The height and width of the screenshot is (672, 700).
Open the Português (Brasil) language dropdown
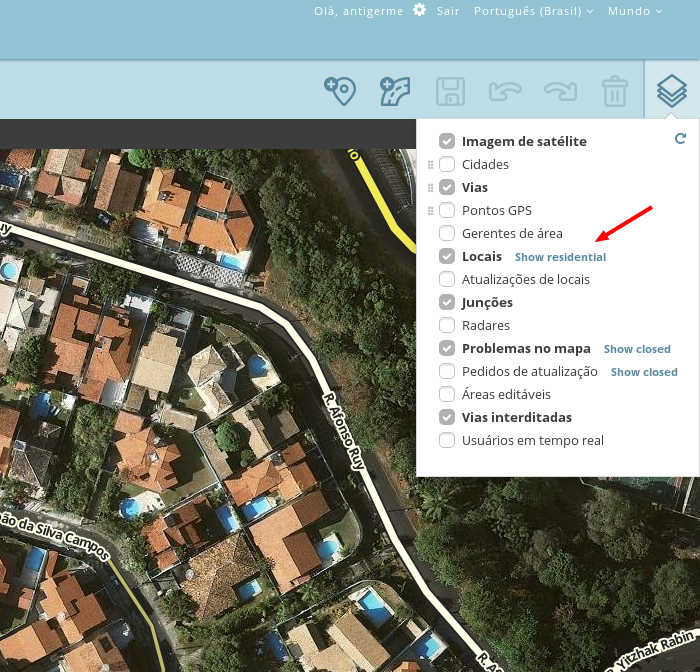point(533,11)
